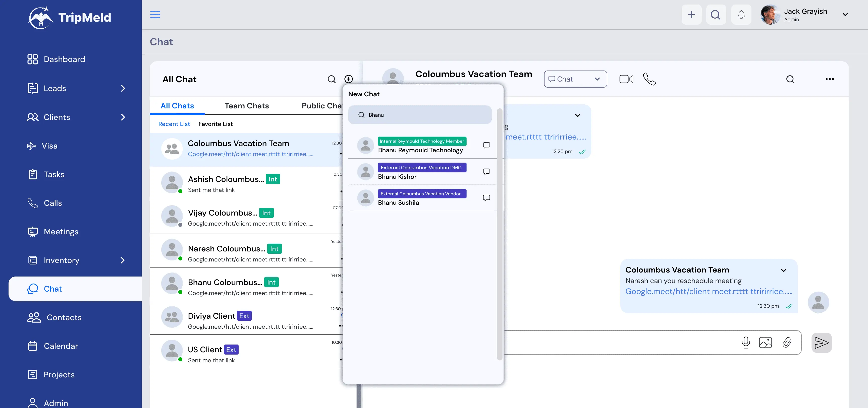This screenshot has height=408, width=868.
Task: Click the new chat plus-circle icon
Action: (x=348, y=79)
